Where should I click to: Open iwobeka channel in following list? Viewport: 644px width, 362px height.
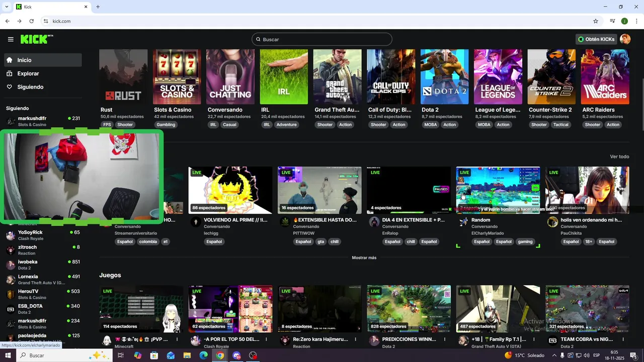pos(43,264)
